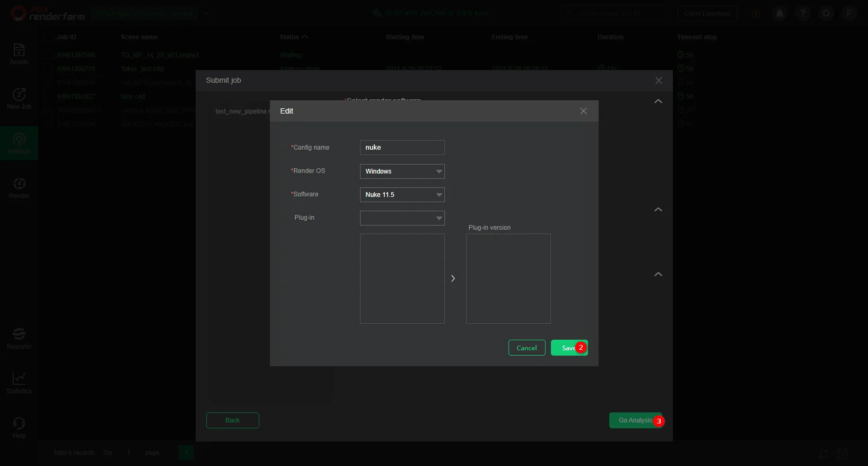Click job ID 6W61396715
This screenshot has width=868, height=466.
[76, 69]
